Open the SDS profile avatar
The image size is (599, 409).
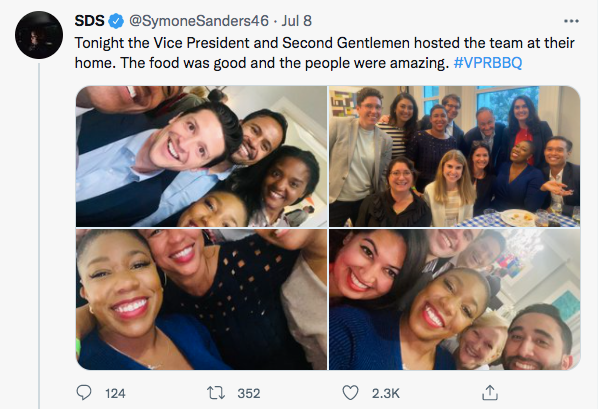coord(39,35)
